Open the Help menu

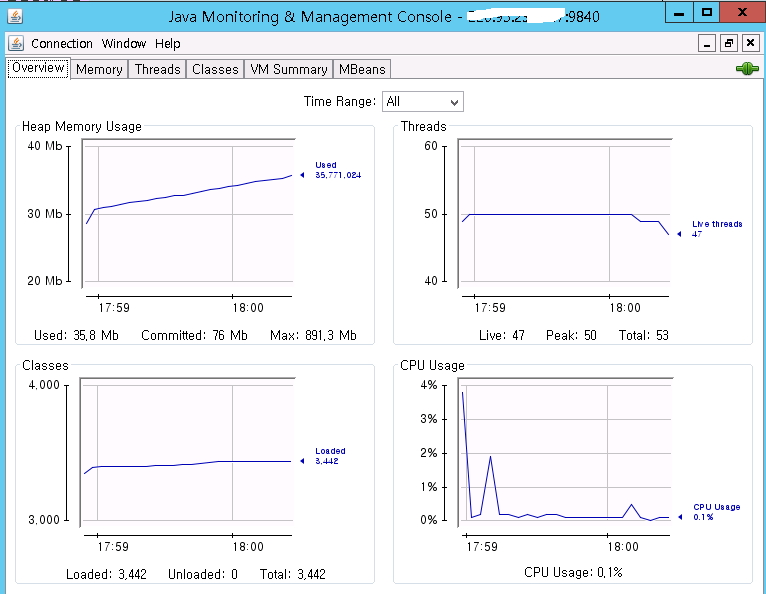point(168,44)
